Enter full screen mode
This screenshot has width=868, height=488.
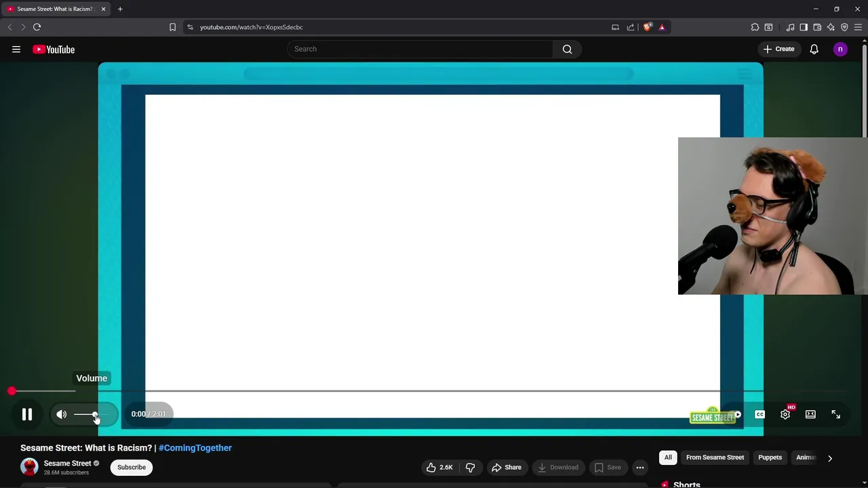[x=836, y=414]
